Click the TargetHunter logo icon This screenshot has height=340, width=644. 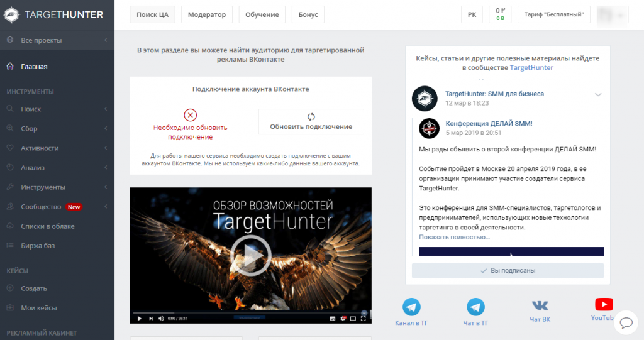click(x=11, y=15)
